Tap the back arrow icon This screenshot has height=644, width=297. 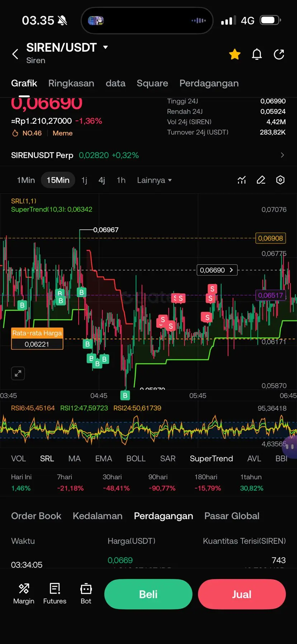(x=15, y=54)
